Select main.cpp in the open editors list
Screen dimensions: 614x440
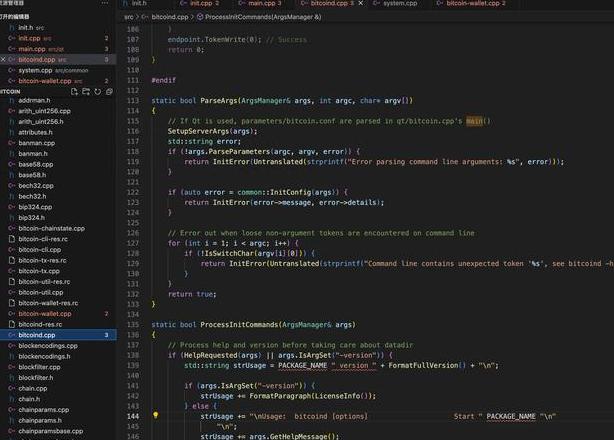coord(58,49)
